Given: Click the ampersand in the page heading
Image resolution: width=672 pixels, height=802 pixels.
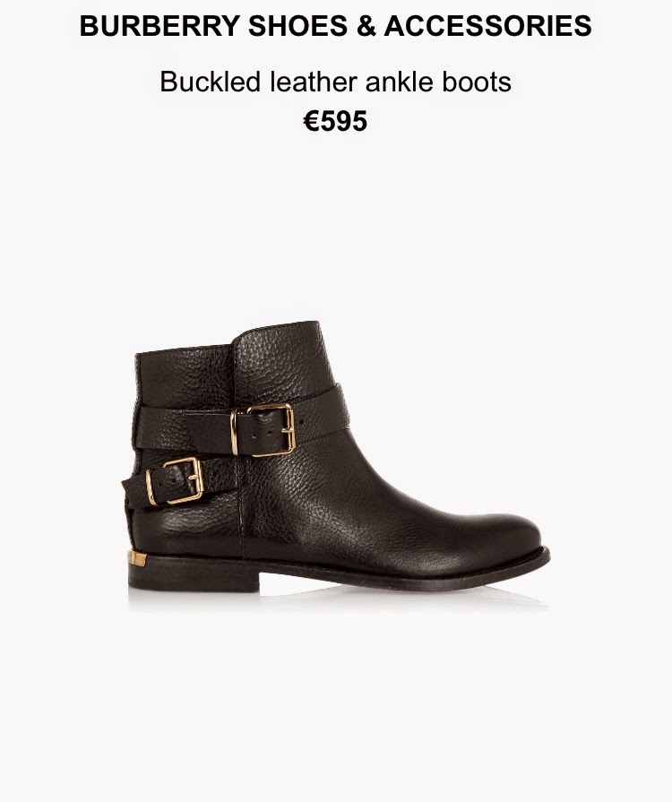Looking at the screenshot, I should pos(366,26).
